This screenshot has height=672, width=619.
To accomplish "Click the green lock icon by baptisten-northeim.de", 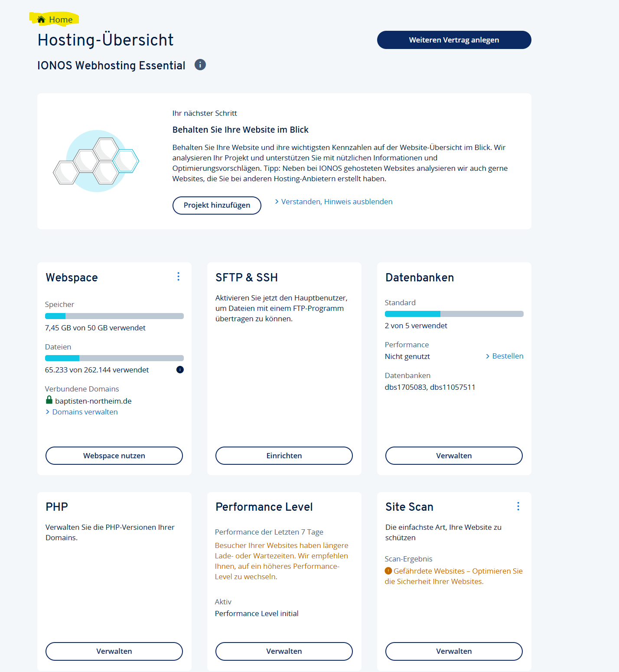I will click(x=49, y=400).
